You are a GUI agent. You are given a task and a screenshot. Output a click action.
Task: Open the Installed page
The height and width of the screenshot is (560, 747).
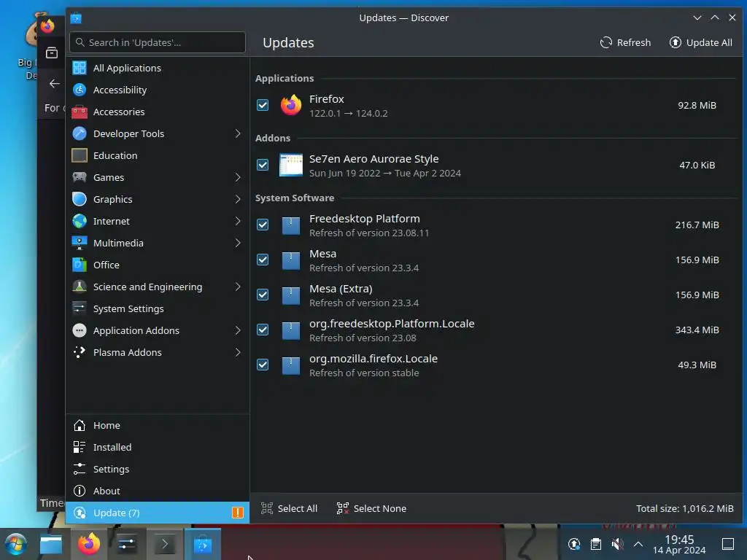(x=158, y=448)
